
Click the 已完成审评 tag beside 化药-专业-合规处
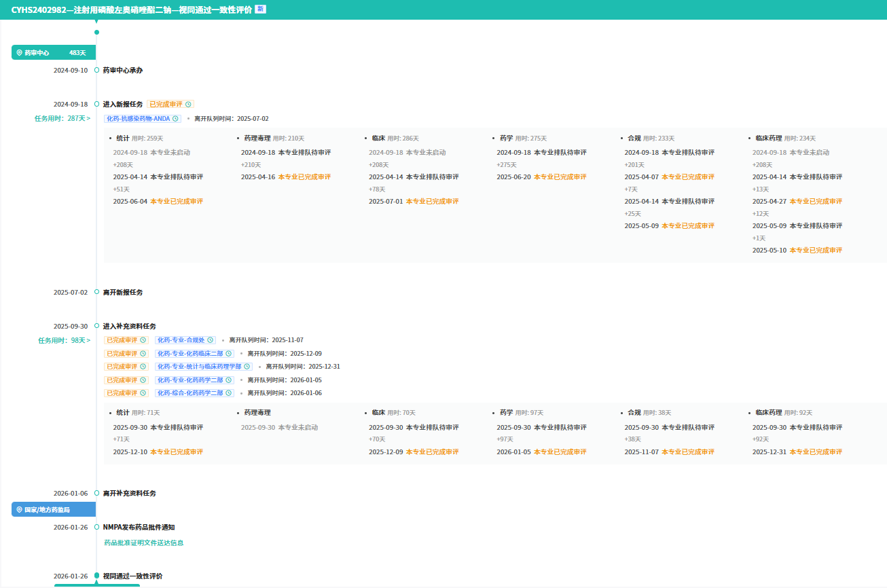(125, 340)
